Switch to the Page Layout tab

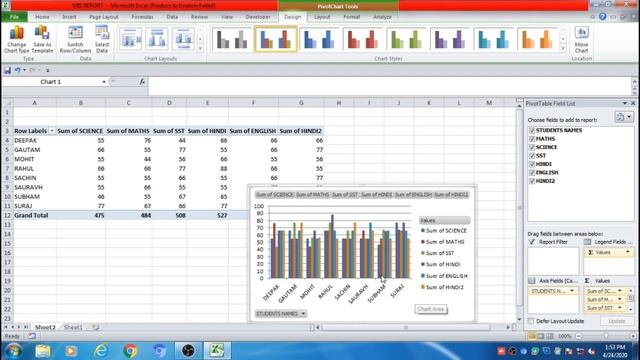[x=104, y=17]
